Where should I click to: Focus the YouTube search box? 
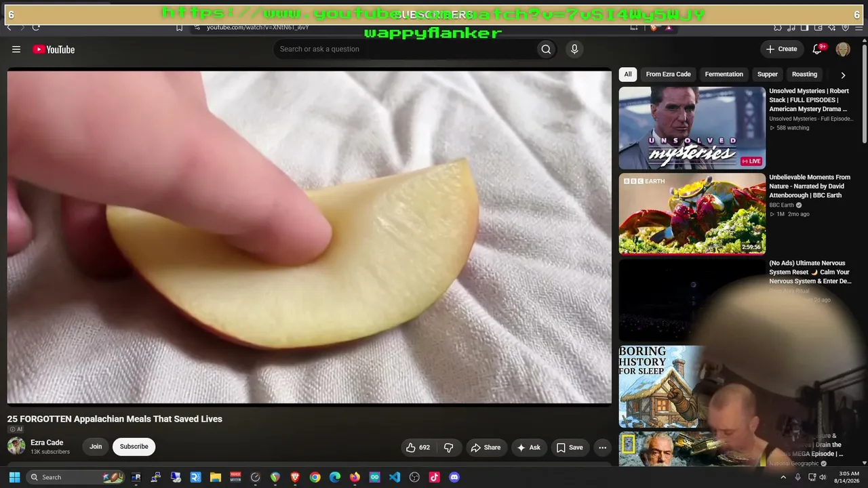404,49
